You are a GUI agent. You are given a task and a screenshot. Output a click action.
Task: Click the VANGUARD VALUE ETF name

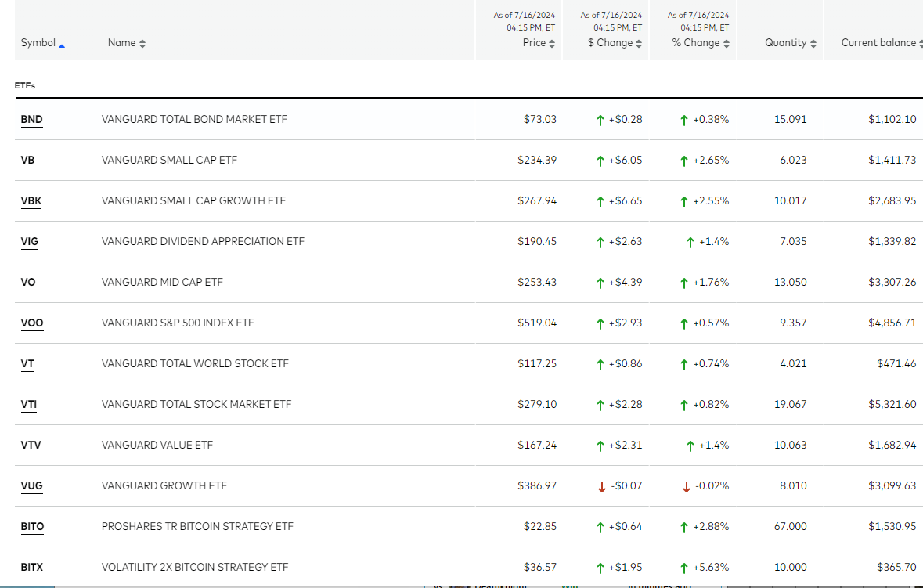click(157, 445)
